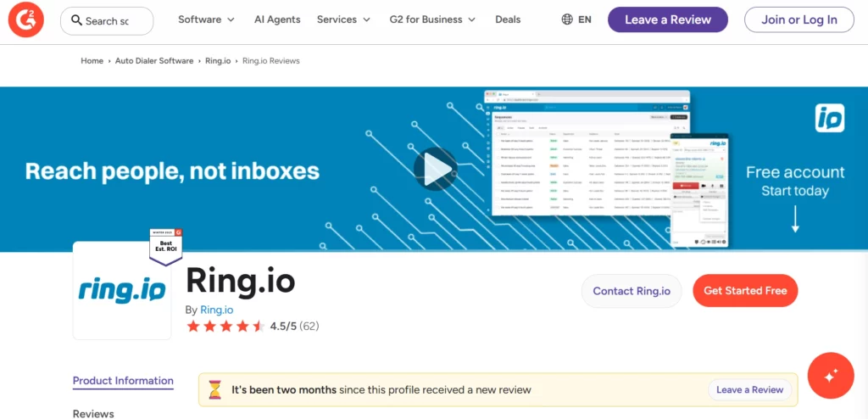
Task: Open the Ring.io vendor link after By
Action: point(216,310)
